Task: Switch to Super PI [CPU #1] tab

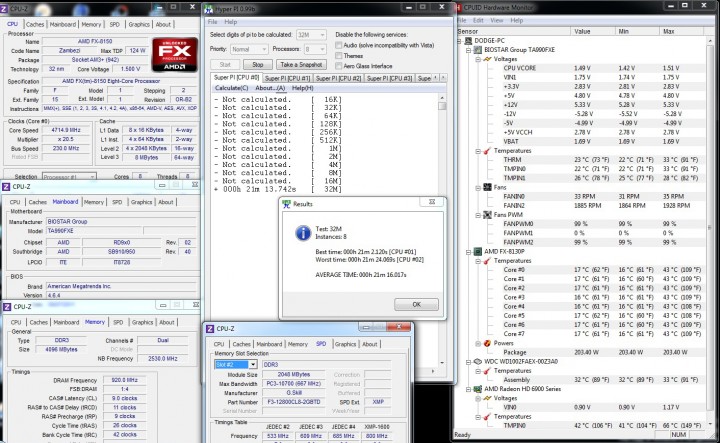Action: click(x=287, y=79)
